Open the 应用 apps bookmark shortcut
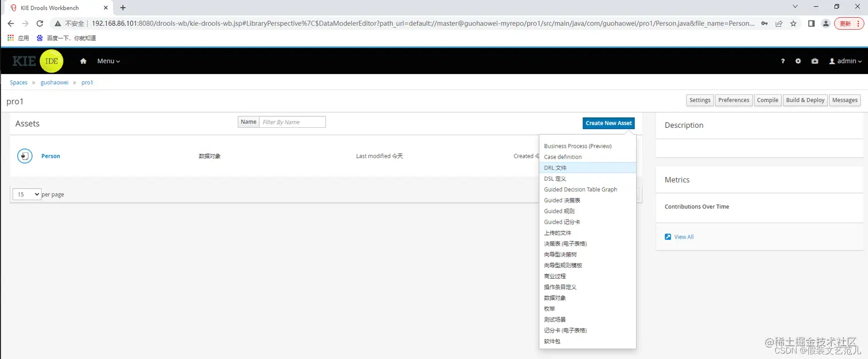This screenshot has height=359, width=868. click(18, 38)
